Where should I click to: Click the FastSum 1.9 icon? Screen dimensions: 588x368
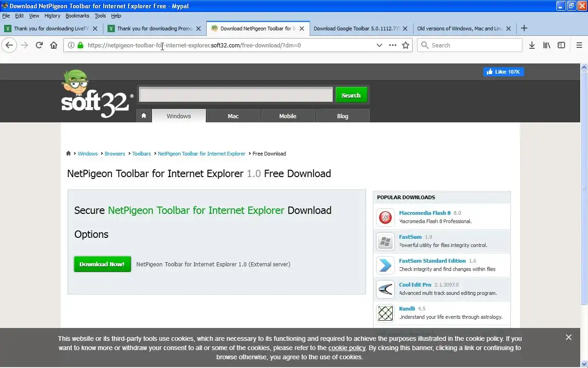pyautogui.click(x=385, y=241)
